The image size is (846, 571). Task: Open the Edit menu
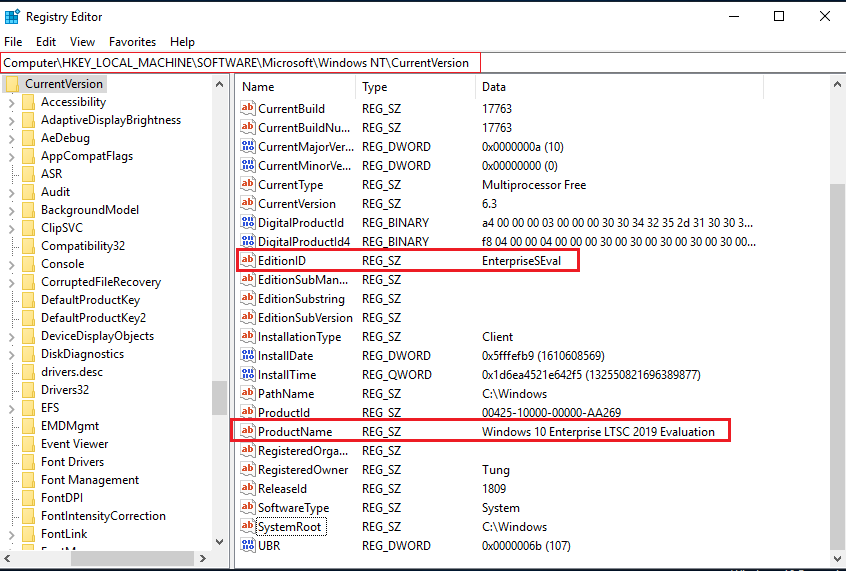(x=46, y=42)
